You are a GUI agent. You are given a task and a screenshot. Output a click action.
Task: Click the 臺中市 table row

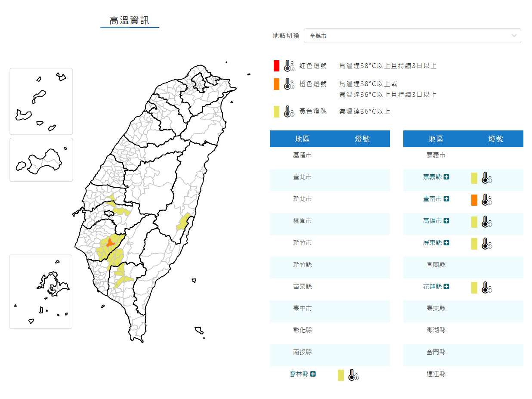click(x=330, y=312)
